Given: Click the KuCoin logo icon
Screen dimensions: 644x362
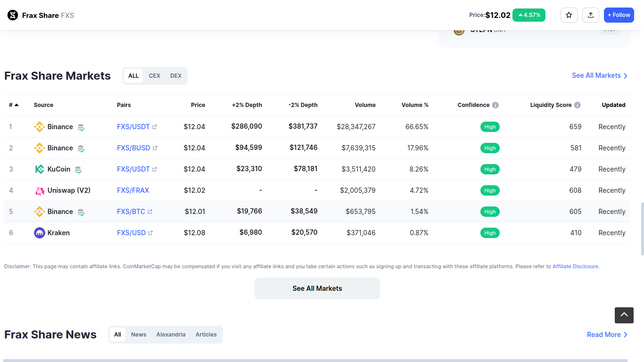Looking at the screenshot, I should click(40, 169).
